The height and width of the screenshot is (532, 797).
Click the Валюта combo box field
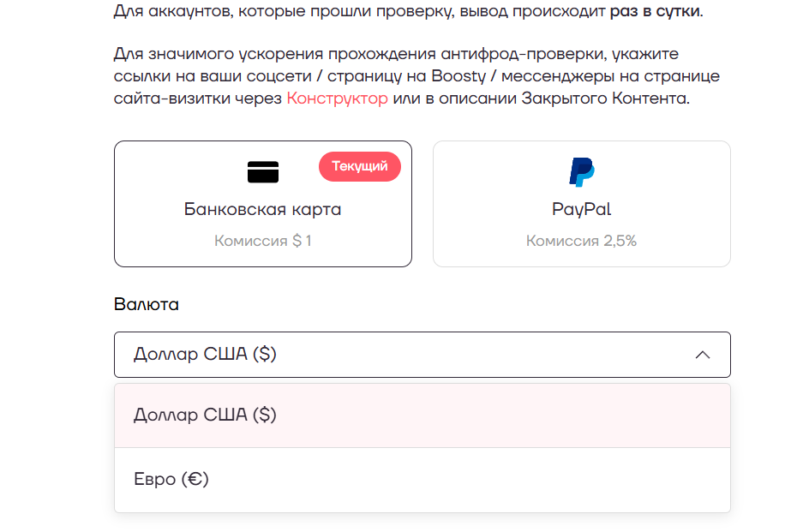click(x=422, y=355)
